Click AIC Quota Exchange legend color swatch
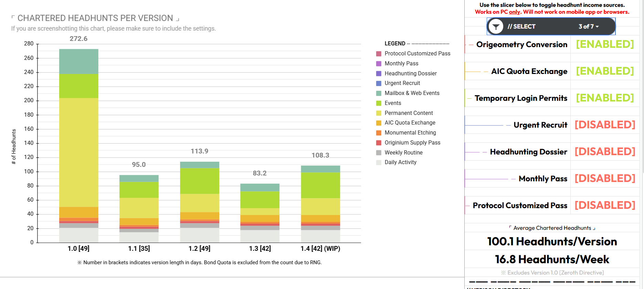The image size is (644, 289). pos(379,123)
